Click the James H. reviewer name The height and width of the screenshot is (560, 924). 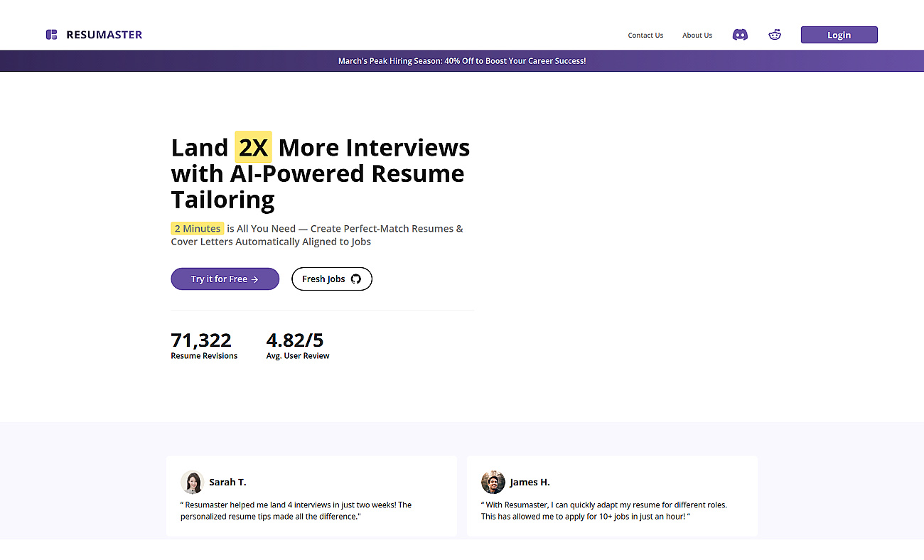point(530,483)
